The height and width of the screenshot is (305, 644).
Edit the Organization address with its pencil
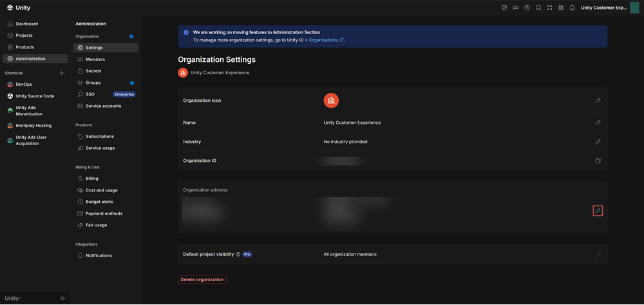[x=598, y=211]
